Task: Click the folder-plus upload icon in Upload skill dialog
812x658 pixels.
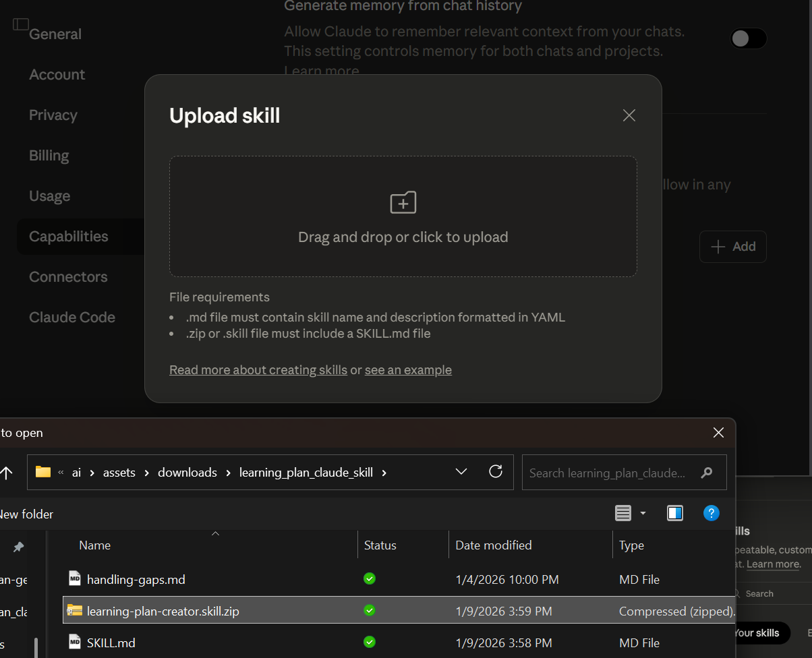Action: pyautogui.click(x=403, y=202)
